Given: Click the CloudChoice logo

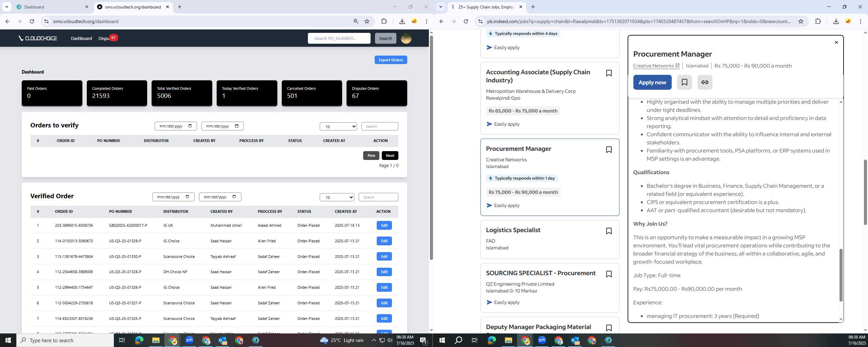Looking at the screenshot, I should 38,38.
